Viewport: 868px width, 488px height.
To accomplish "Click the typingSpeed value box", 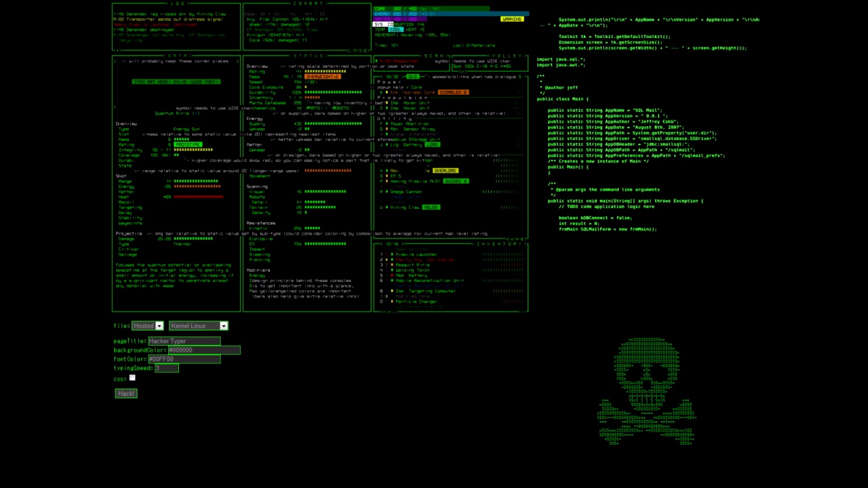I will coord(166,367).
